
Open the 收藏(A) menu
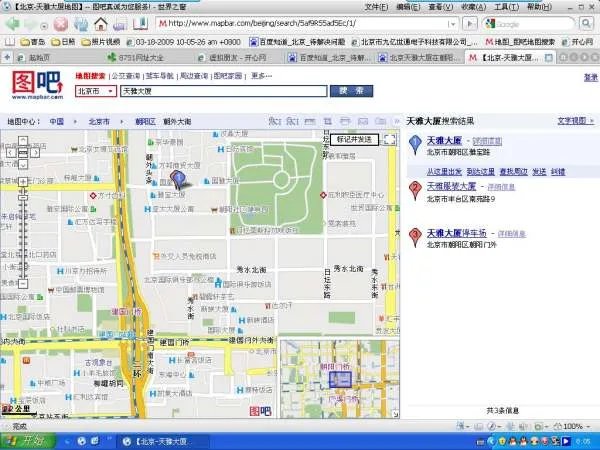tap(473, 7)
